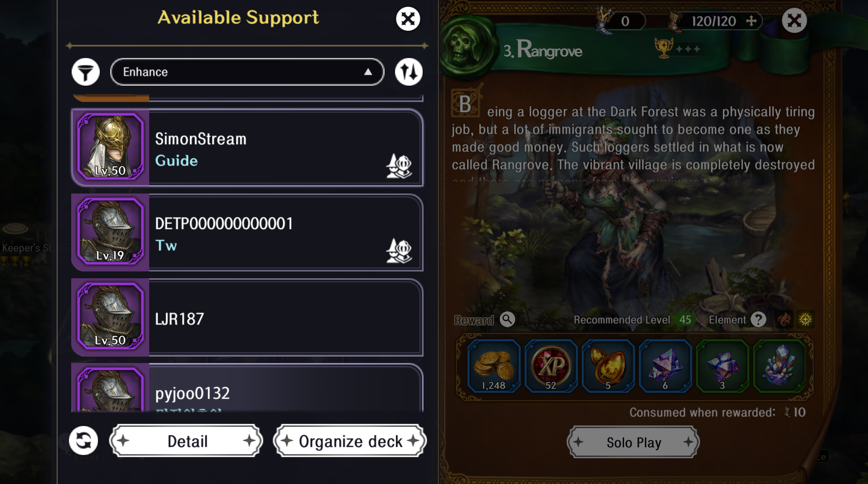Open the Detail button
Image resolution: width=868 pixels, height=484 pixels.
click(186, 441)
